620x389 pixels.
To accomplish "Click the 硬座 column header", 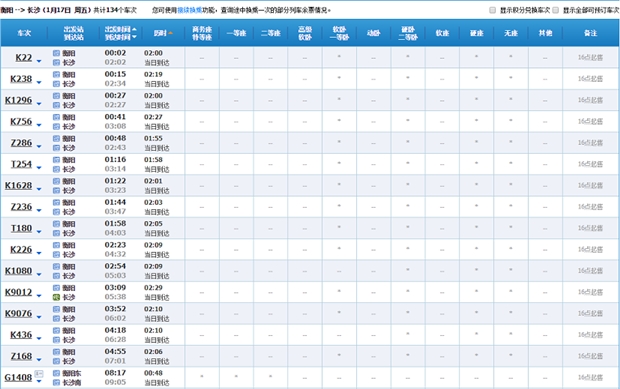I will pyautogui.click(x=476, y=33).
